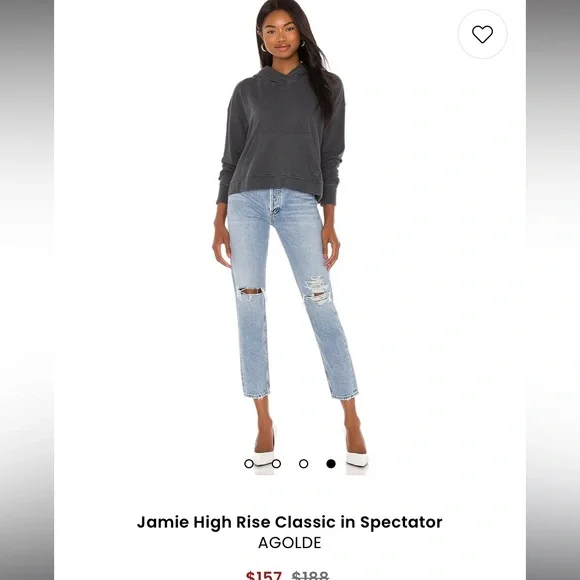This screenshot has width=580, height=580.
Task: Tap the heart favorite icon
Action: click(x=482, y=34)
